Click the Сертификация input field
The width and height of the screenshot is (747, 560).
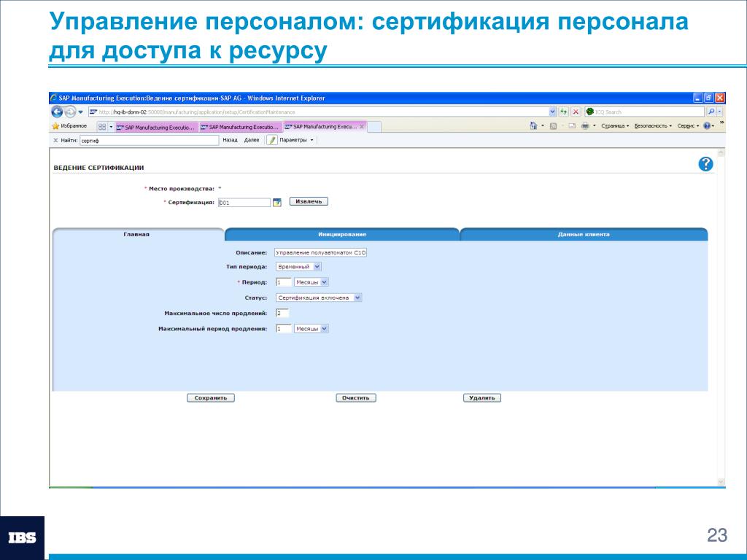(x=244, y=203)
